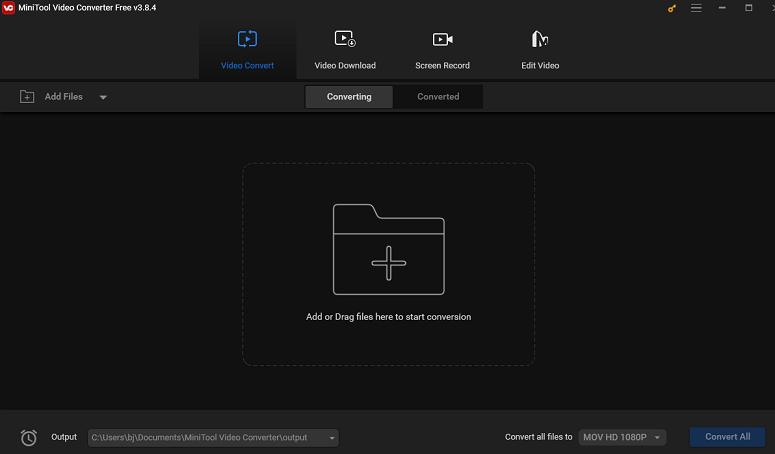Click the MiniTool Video Converter logo icon
Viewport: 775px width, 454px height.
click(x=8, y=8)
